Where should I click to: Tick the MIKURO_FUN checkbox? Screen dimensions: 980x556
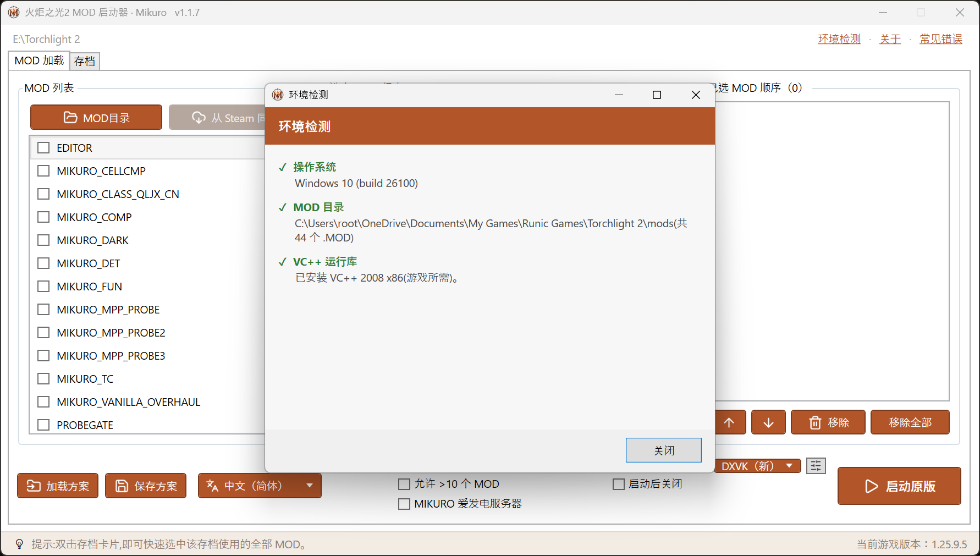point(43,287)
